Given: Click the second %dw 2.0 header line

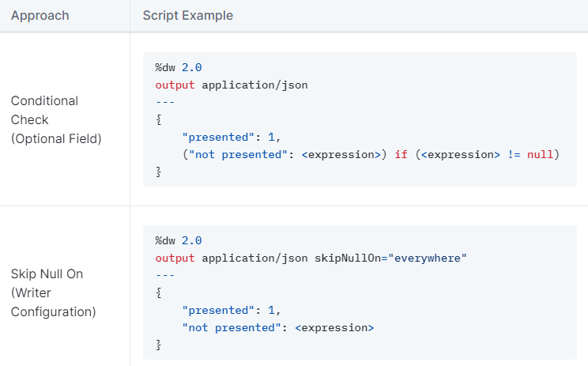Looking at the screenshot, I should coord(179,240).
